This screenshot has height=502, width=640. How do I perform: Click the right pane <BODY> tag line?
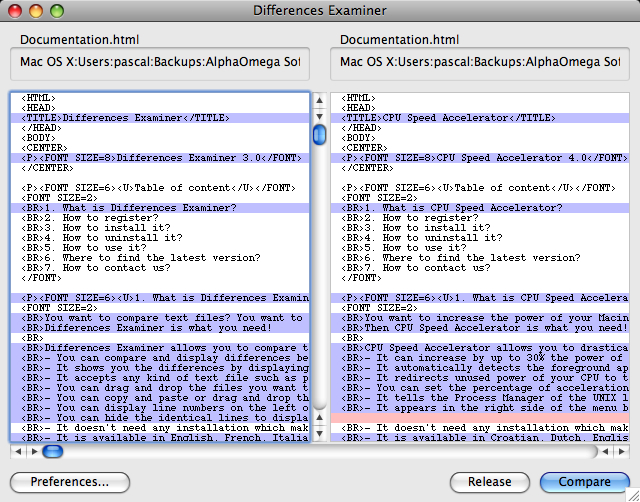click(x=480, y=138)
